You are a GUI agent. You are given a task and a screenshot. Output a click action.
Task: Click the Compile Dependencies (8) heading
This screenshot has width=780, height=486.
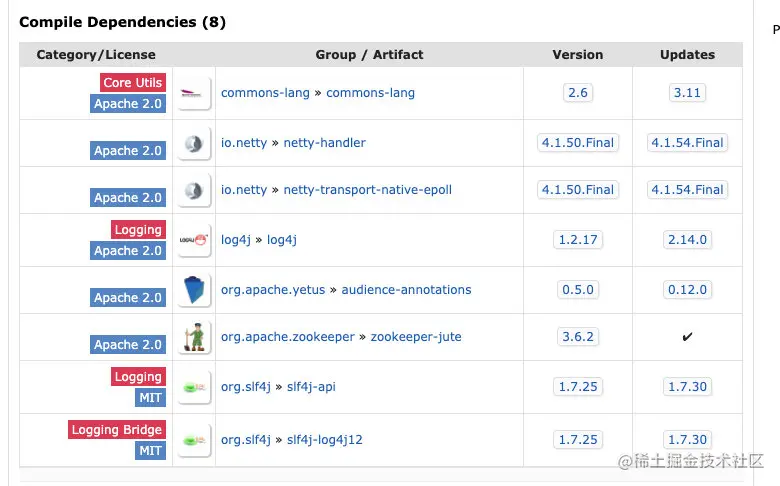pyautogui.click(x=122, y=22)
